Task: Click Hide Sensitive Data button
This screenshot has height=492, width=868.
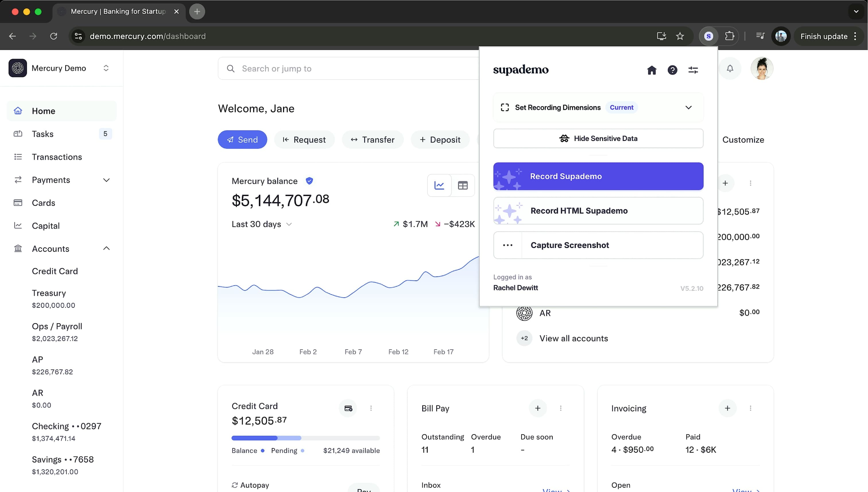Action: [598, 138]
